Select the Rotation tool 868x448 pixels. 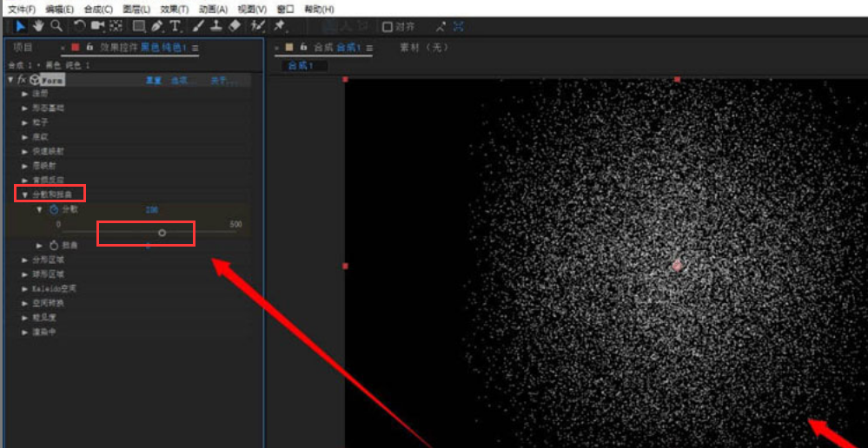point(80,27)
